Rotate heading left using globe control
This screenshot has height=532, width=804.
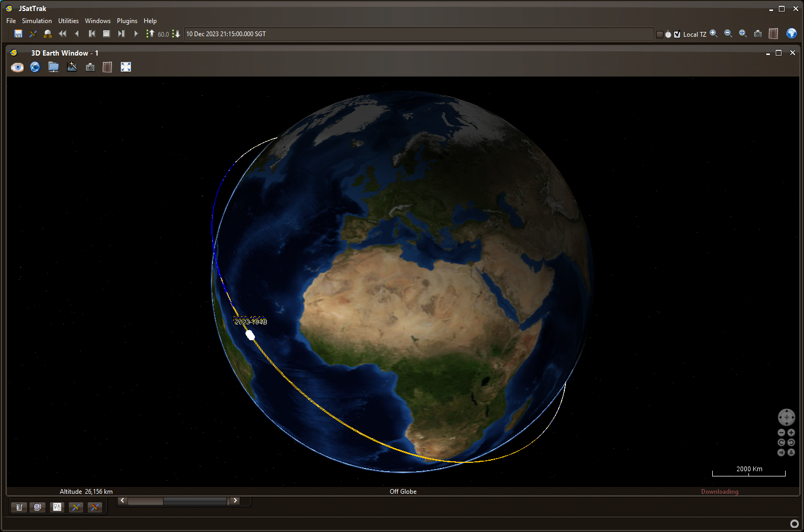point(781,442)
